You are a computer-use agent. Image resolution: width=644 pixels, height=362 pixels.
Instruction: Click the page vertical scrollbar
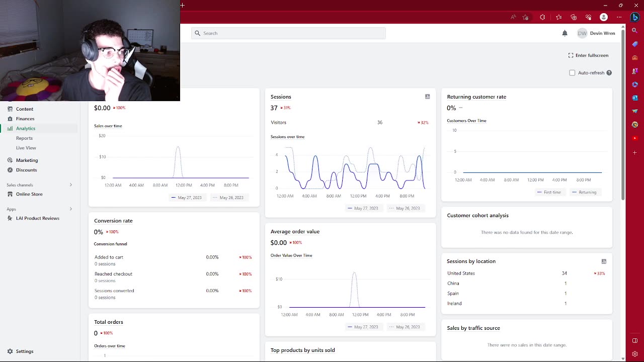coord(623,116)
